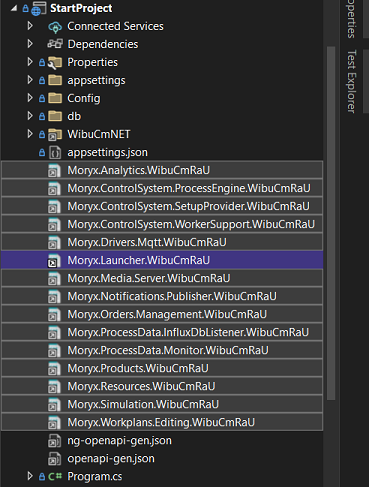Select Moryx.Analytics.WibuCmRaU file name
The width and height of the screenshot is (369, 487).
click(x=139, y=170)
